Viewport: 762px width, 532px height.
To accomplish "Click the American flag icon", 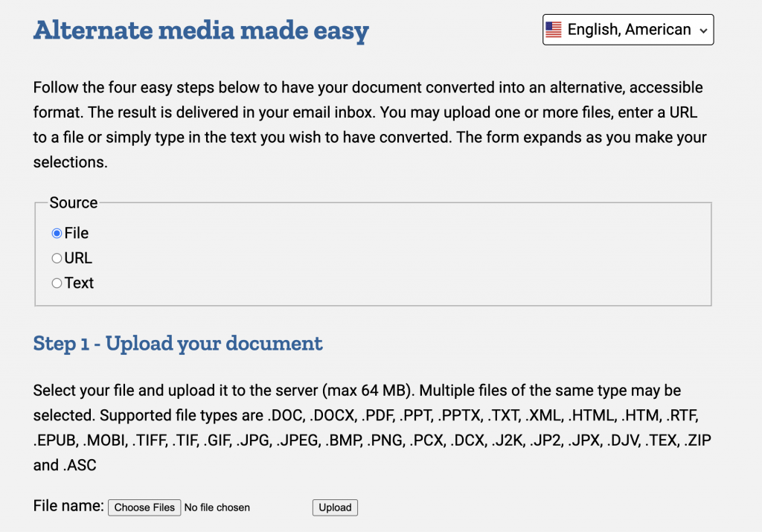I will [x=554, y=30].
